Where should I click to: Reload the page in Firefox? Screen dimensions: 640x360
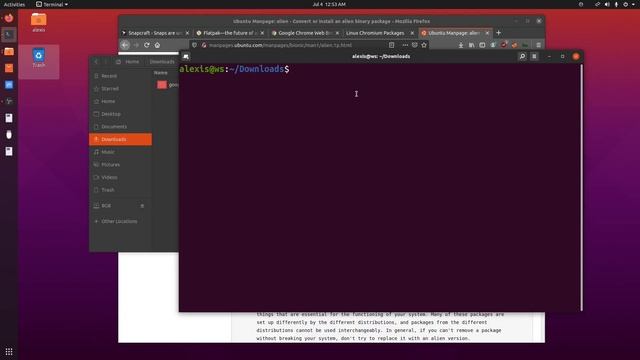coord(147,45)
